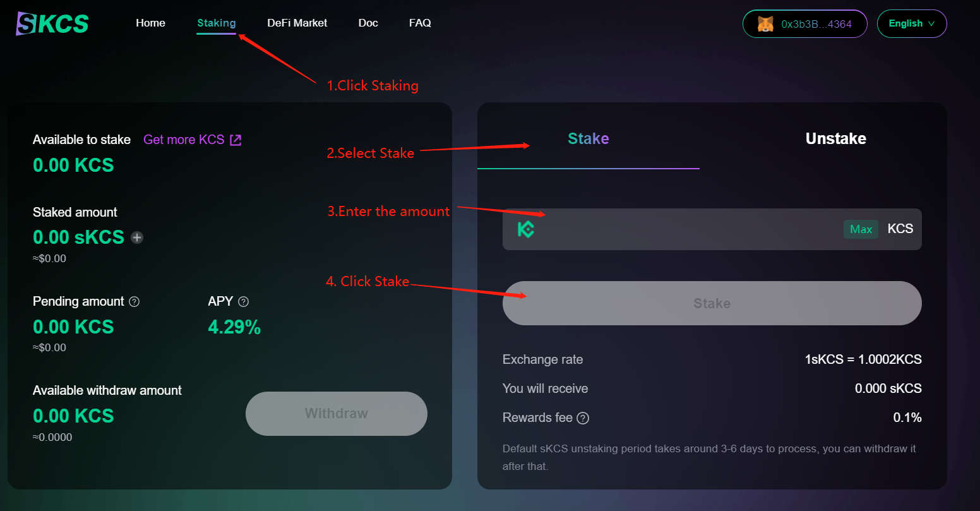Screen dimensions: 980x511
Task: Show APY info question-mark icon
Action: [243, 302]
